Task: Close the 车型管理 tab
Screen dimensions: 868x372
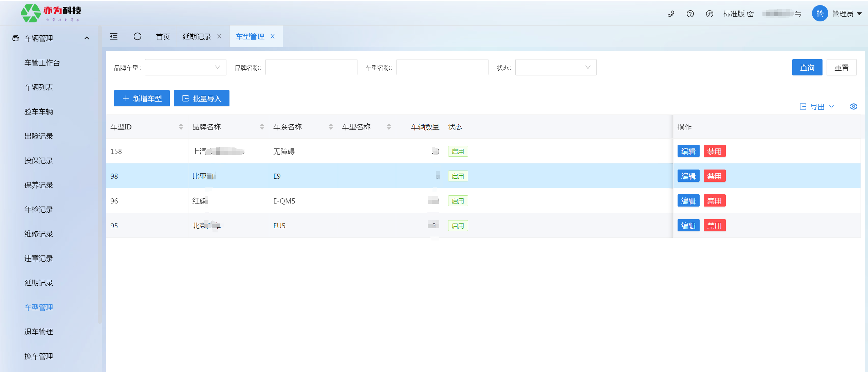Action: 273,36
